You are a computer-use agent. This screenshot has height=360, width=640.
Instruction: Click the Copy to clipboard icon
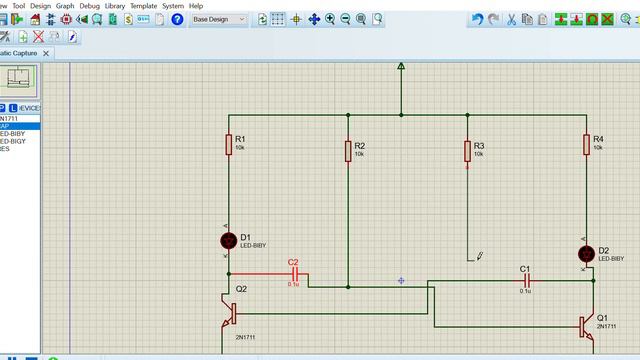tap(527, 19)
